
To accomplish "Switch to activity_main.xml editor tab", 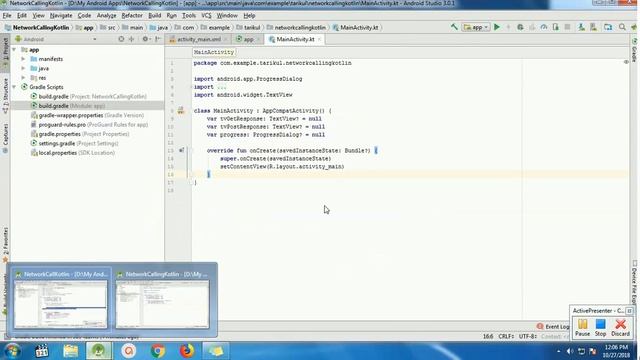I will [198, 39].
